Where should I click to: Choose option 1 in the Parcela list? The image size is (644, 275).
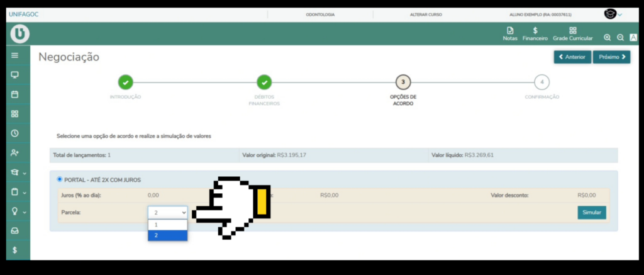(x=167, y=225)
